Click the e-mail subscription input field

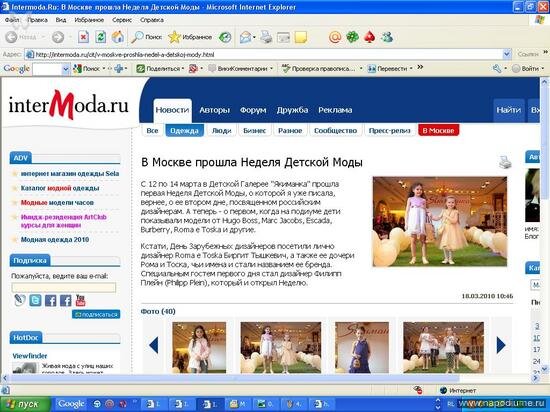(x=63, y=288)
